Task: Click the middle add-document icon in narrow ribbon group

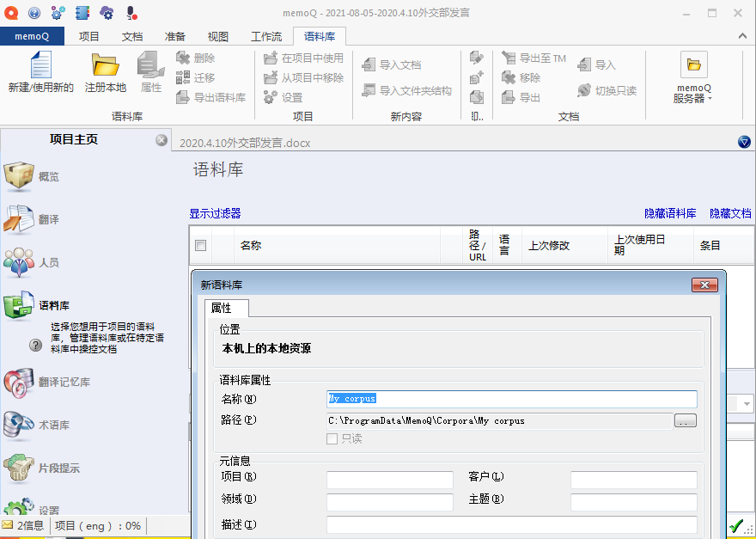Action: pos(476,77)
